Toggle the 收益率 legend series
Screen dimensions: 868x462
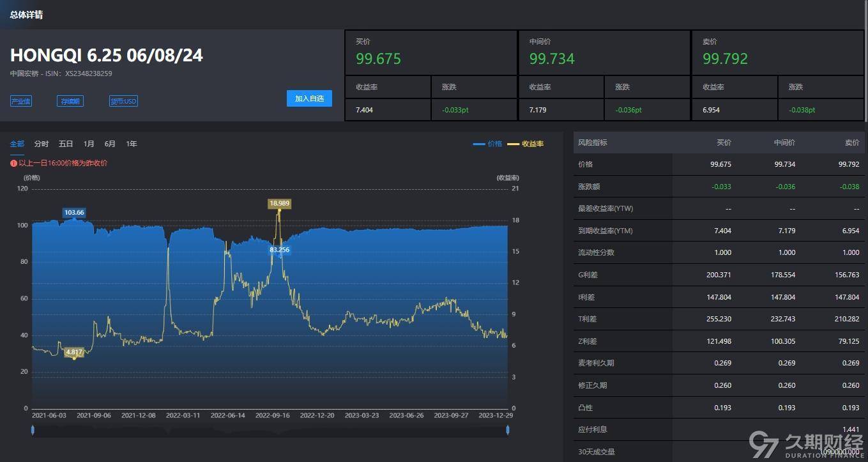tap(526, 144)
